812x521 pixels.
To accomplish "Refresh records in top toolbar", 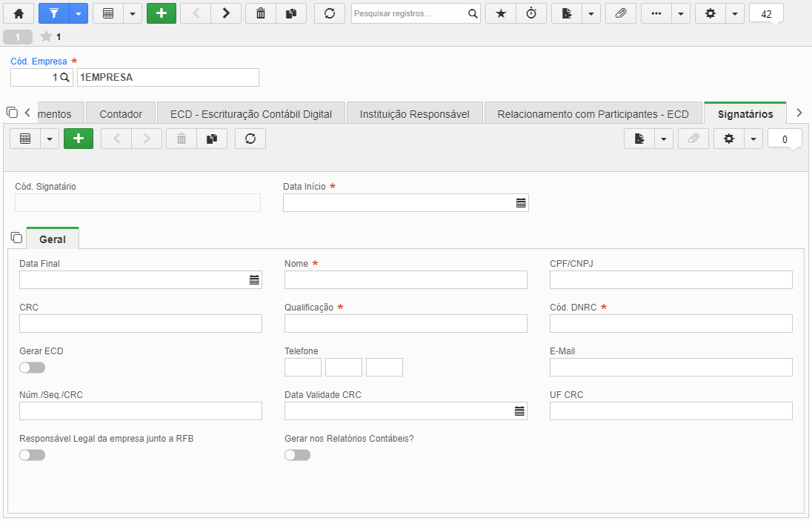I will point(330,13).
